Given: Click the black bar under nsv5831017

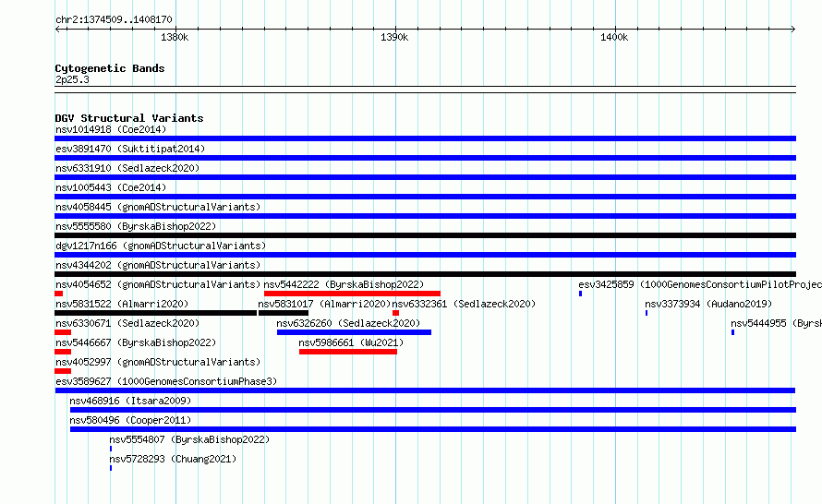Looking at the screenshot, I should (x=284, y=313).
